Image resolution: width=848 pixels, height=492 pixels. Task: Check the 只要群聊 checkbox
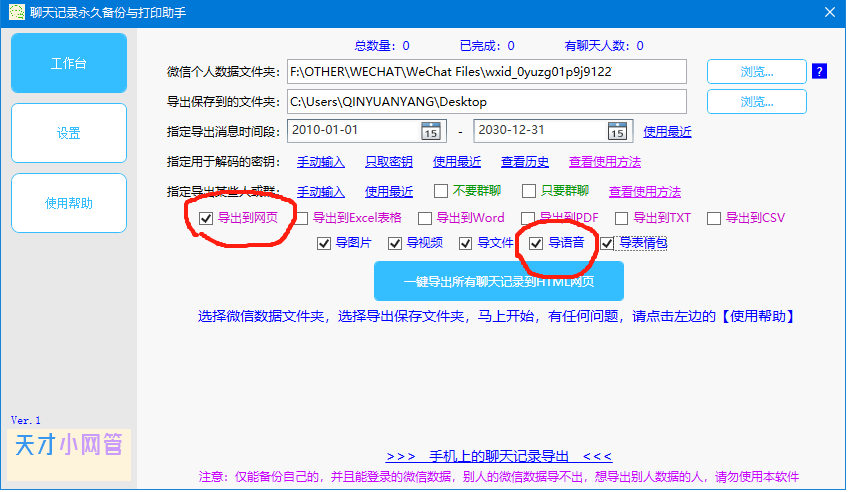click(529, 191)
